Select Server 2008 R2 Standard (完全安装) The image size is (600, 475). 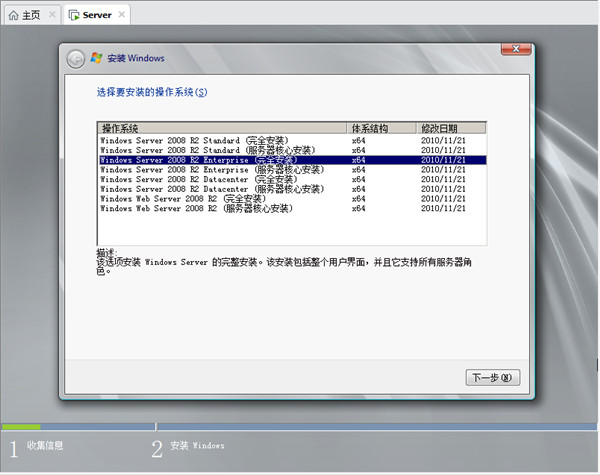click(292, 140)
